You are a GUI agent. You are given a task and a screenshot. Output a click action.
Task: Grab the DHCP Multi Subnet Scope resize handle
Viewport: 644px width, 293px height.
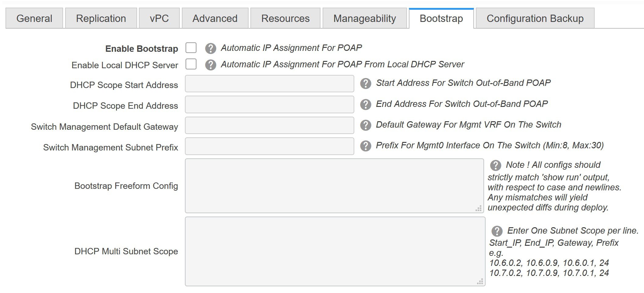point(480,282)
